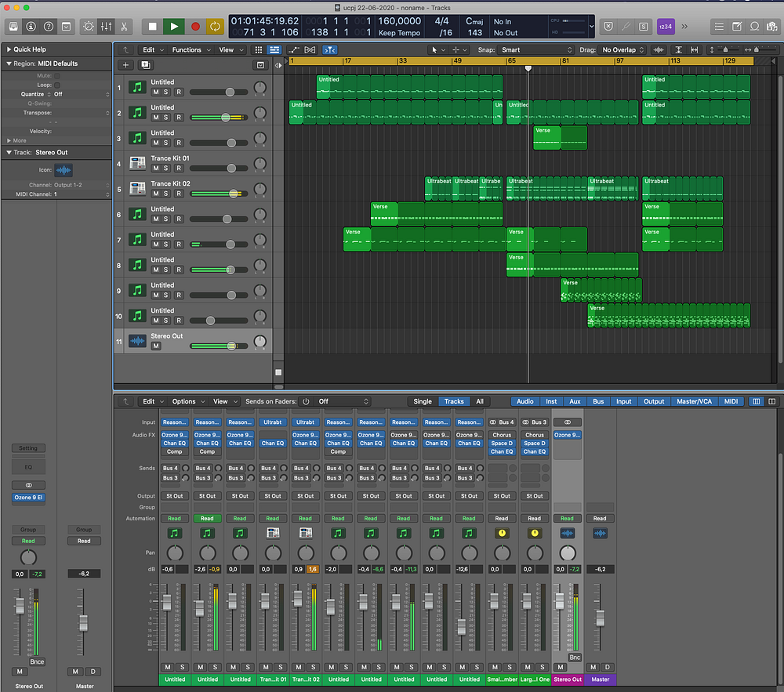
Task: Switch mixer view to the All tab
Action: point(479,401)
